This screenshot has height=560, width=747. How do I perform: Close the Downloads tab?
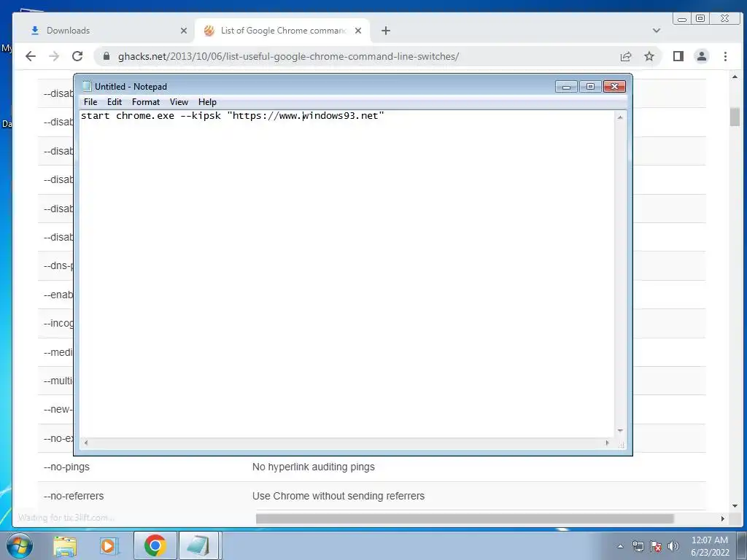[x=184, y=31]
